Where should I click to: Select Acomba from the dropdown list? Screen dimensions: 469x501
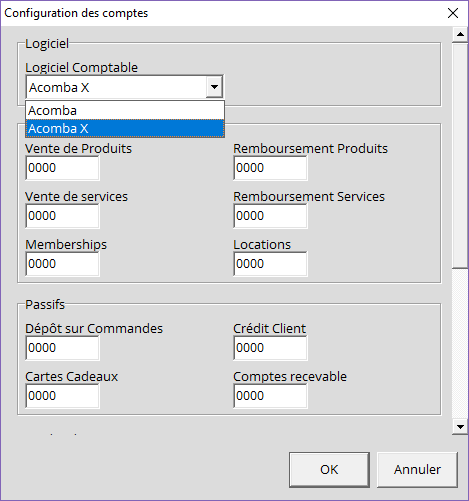point(125,110)
